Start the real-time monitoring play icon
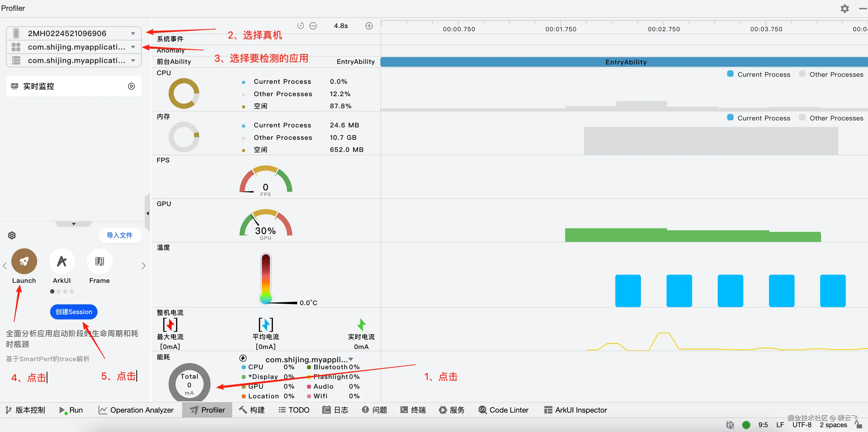The width and height of the screenshot is (868, 432). pos(131,86)
